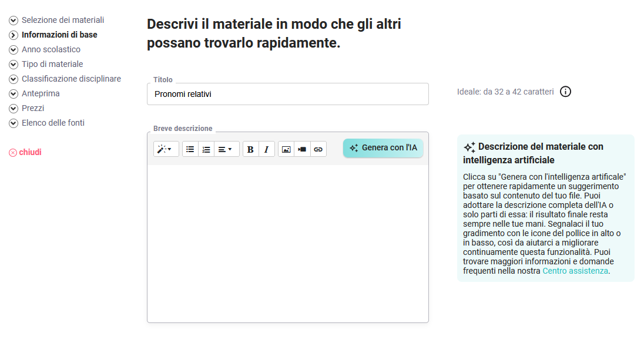Click the info icon beside character recommendation

565,92
